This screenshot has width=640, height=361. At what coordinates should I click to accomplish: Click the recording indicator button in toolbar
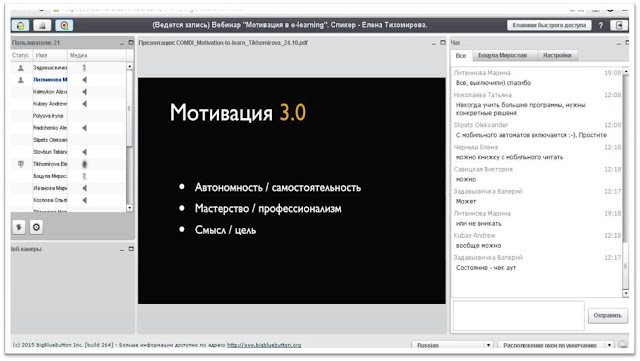pos(64,25)
